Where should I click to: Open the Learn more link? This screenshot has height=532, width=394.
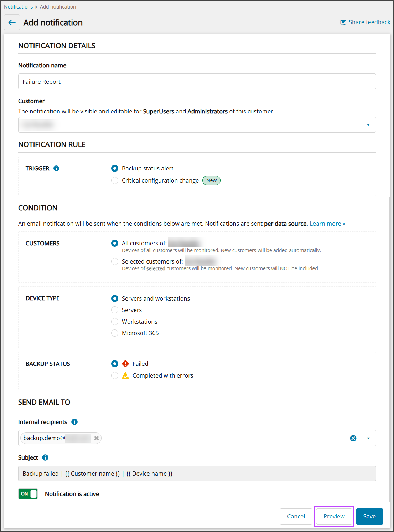327,224
